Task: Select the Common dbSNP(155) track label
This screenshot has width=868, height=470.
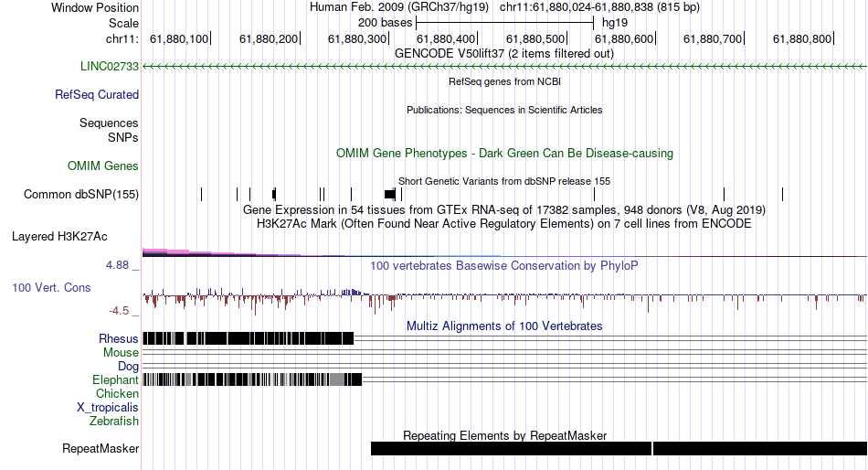Action: pyautogui.click(x=81, y=195)
